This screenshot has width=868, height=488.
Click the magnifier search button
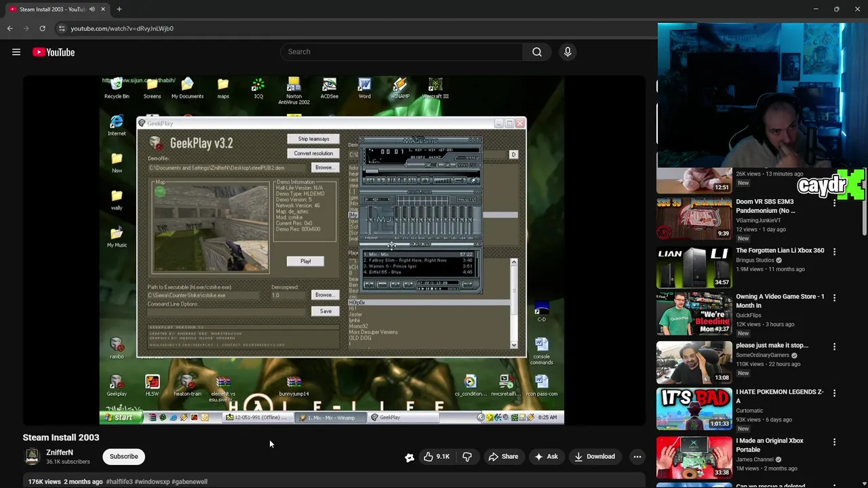[x=537, y=52]
